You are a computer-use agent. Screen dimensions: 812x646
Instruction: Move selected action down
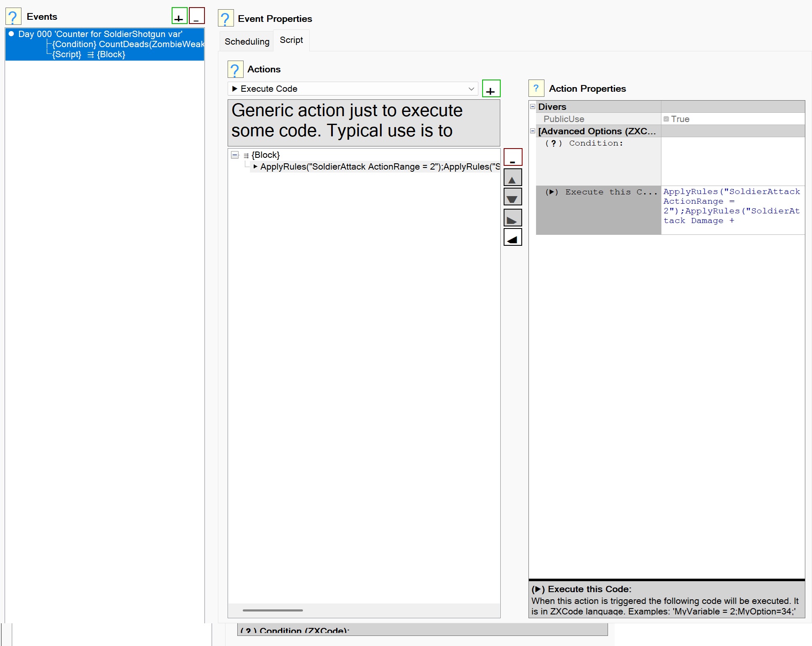pyautogui.click(x=512, y=197)
